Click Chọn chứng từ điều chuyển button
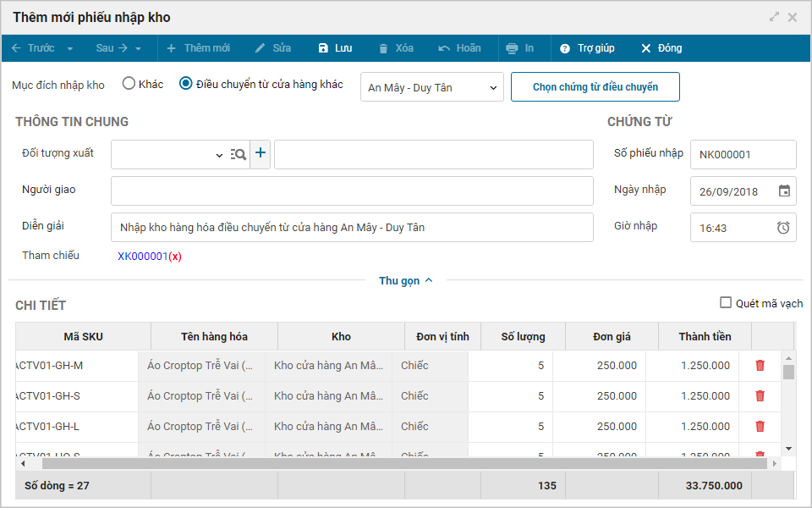812x508 pixels. click(x=595, y=87)
